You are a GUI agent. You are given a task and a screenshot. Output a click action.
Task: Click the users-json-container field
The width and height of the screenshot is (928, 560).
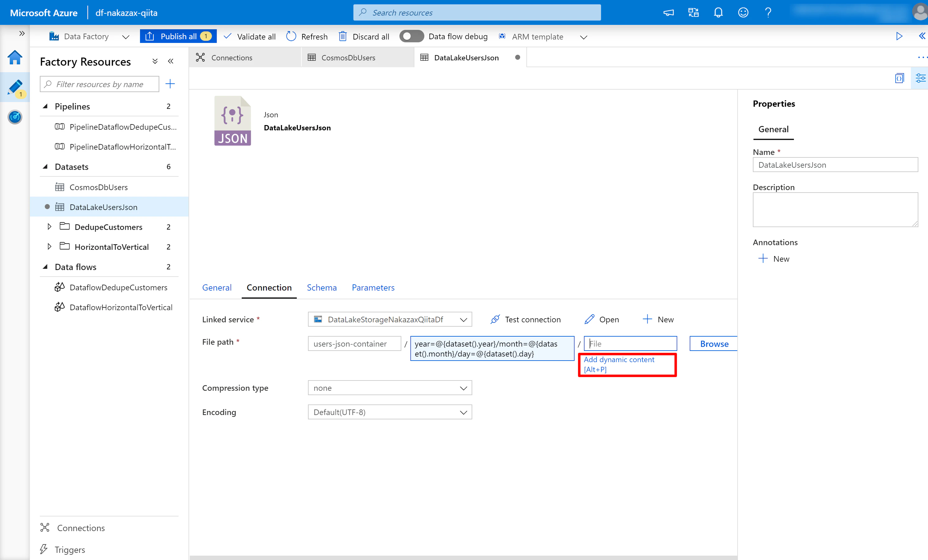[354, 343]
